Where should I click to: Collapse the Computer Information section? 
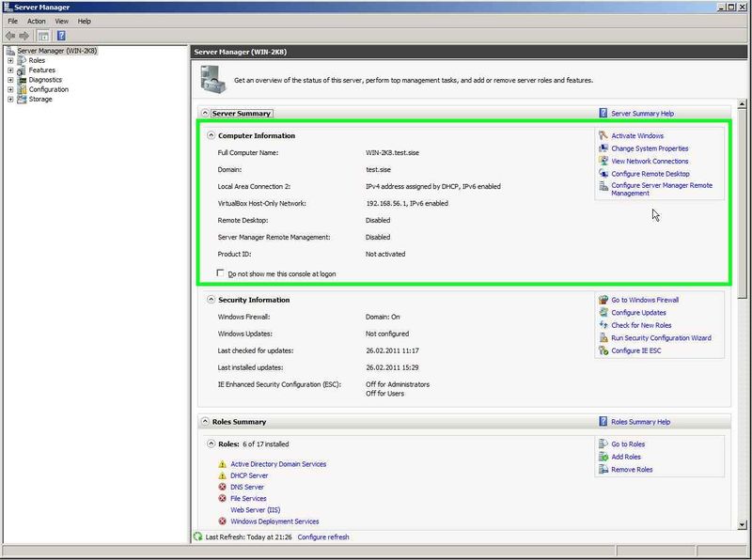point(211,135)
